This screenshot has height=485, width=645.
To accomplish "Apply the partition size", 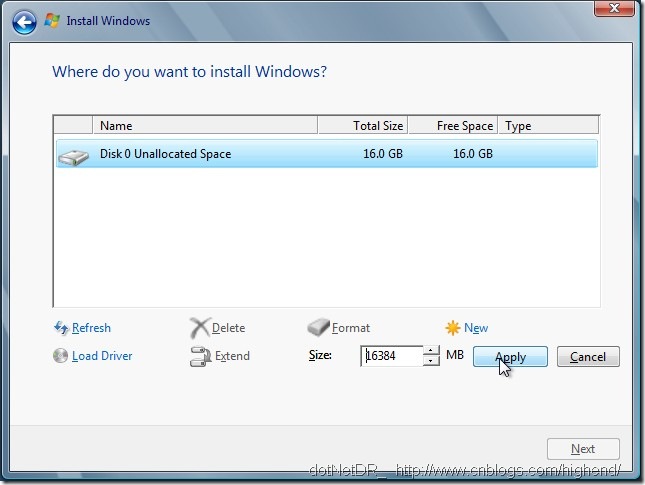I will click(x=510, y=356).
